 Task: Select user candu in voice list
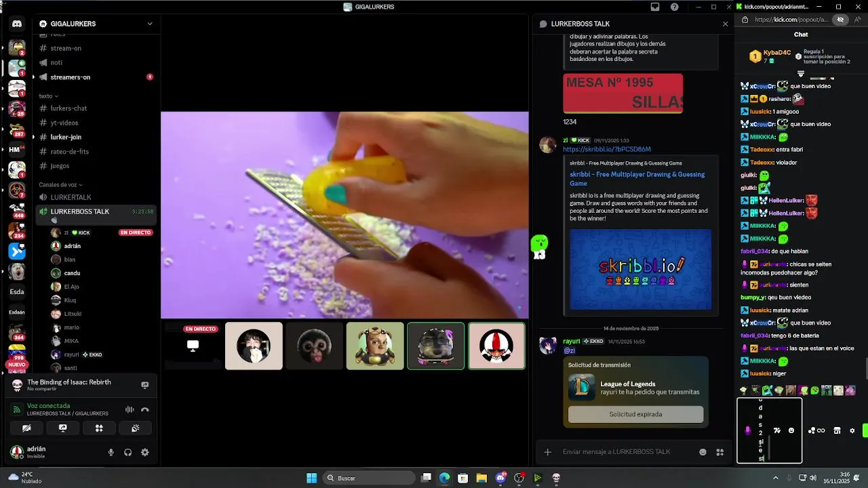[x=72, y=273]
